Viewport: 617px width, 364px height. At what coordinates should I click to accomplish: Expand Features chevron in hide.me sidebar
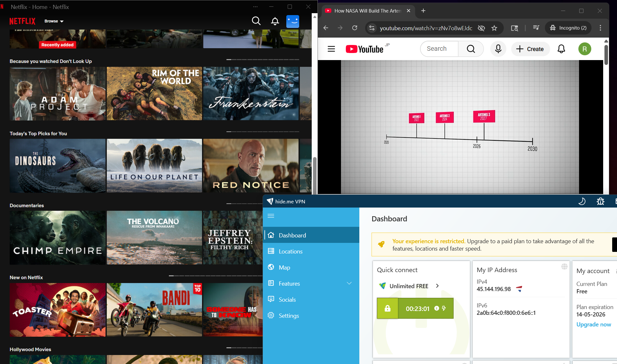[x=349, y=283]
